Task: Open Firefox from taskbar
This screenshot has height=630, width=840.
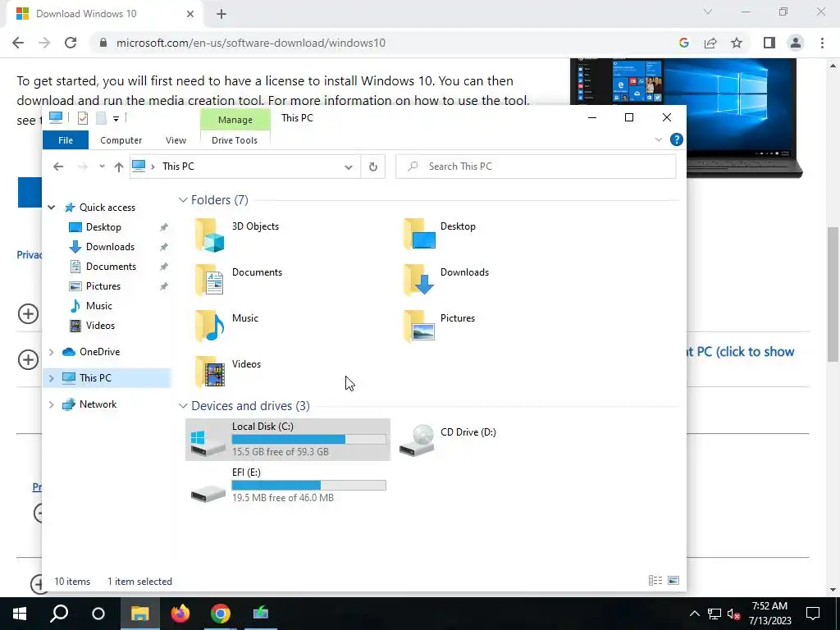Action: click(x=180, y=614)
